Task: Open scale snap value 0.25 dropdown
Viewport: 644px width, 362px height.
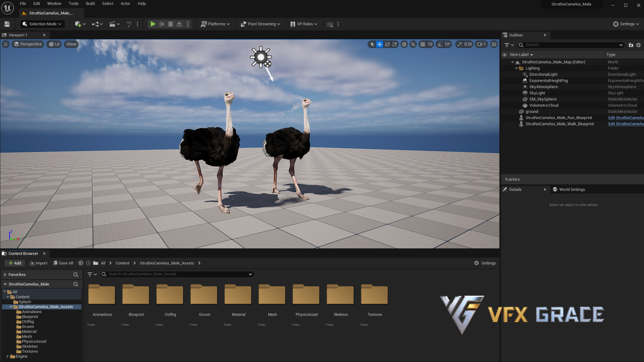Action: click(x=468, y=44)
